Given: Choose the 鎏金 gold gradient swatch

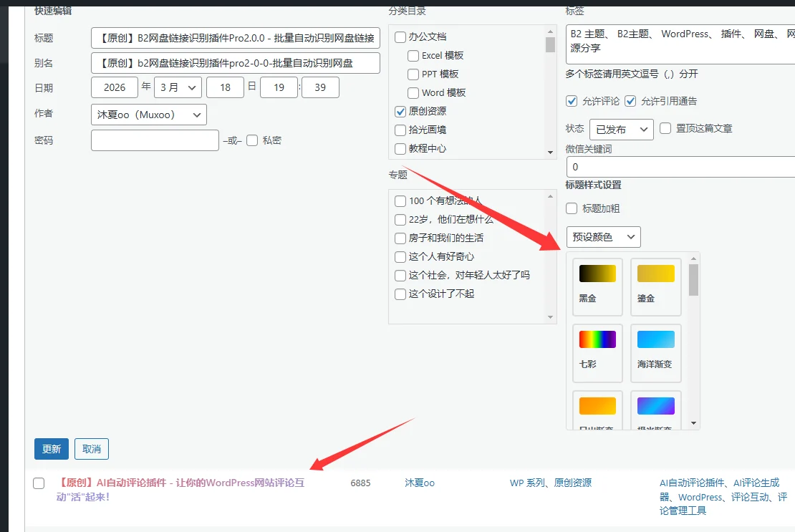Looking at the screenshot, I should coord(655,286).
